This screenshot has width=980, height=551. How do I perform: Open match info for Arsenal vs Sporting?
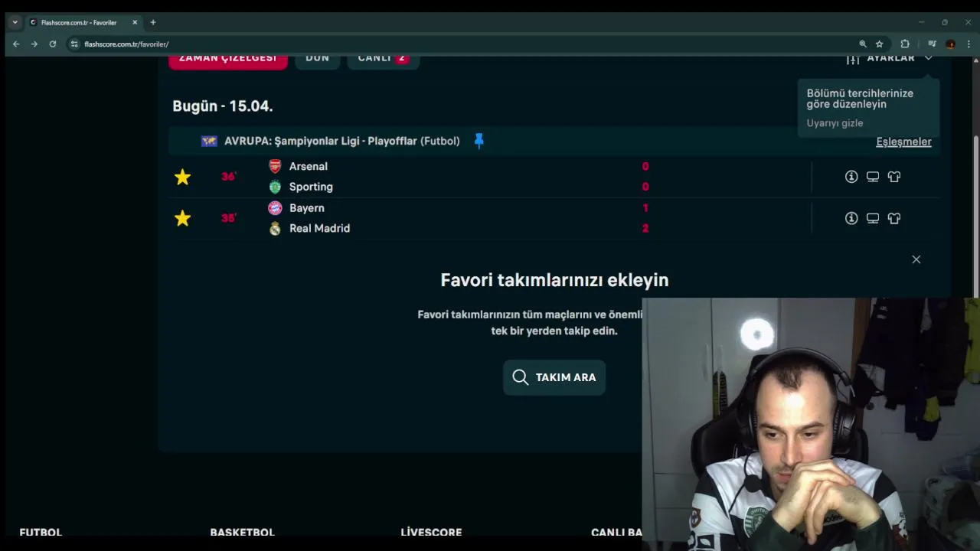pos(851,177)
